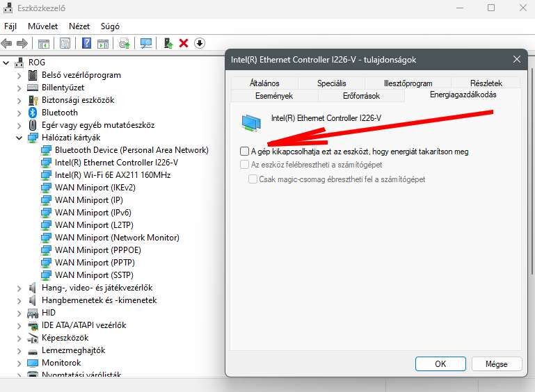Select WAN Miniport (SSTP)
Viewport: 535px width, 392px height.
pos(94,275)
